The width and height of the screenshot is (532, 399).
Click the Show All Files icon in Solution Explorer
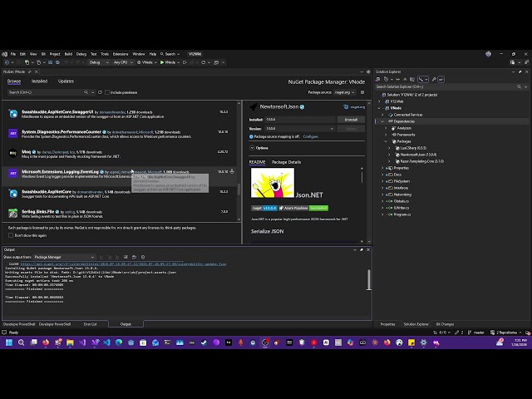412,80
